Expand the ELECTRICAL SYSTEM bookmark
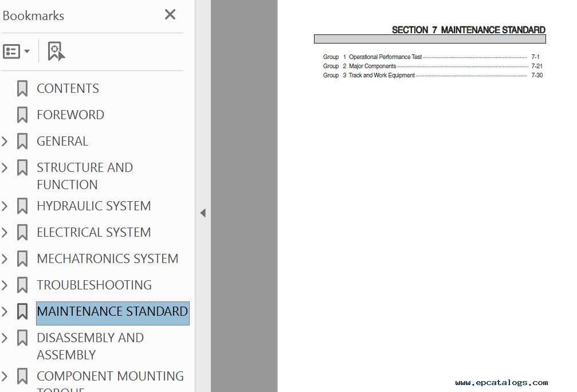This screenshot has height=392, width=577. (x=5, y=232)
